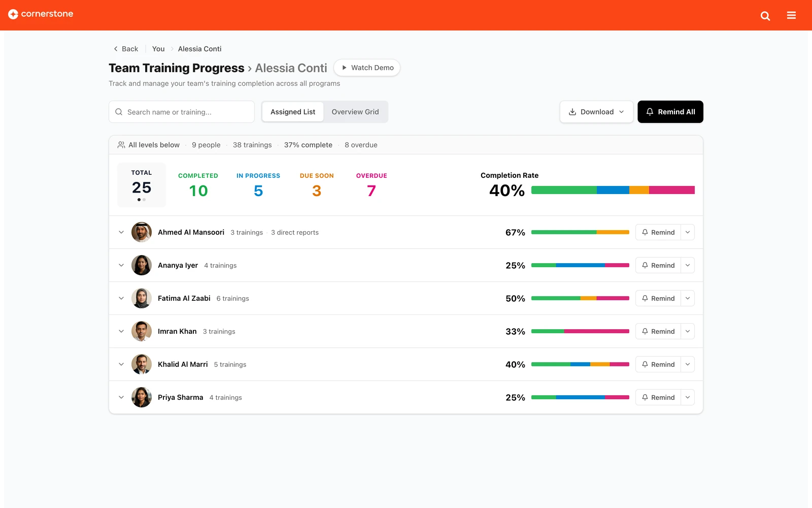Expand Fatima Al Zaabi's row
The width and height of the screenshot is (812, 508).
[121, 298]
